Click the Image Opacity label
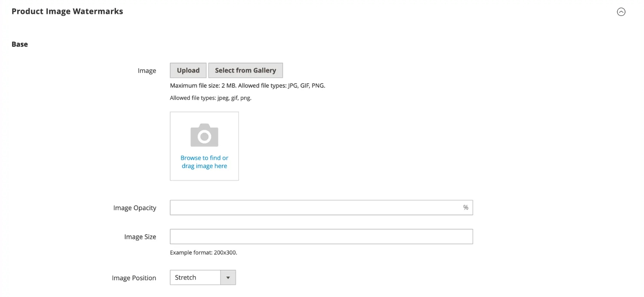Screen dimensions: 644x297 [x=135, y=208]
